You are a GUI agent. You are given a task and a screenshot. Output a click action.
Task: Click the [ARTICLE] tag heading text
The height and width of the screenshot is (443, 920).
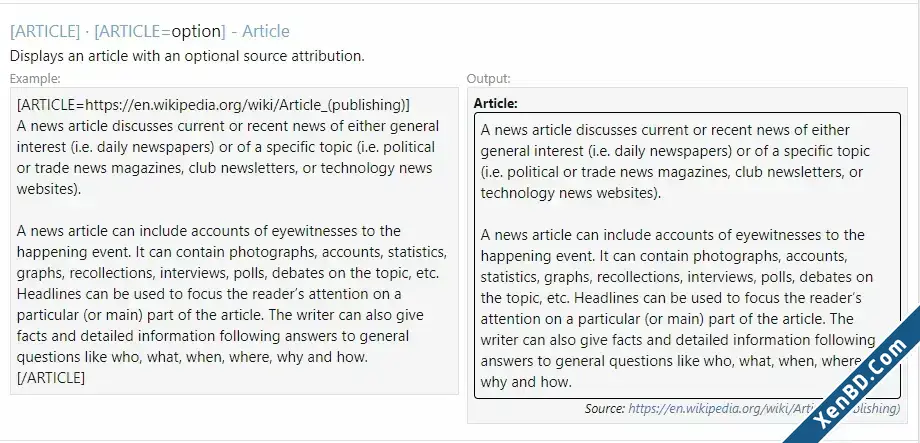(45, 31)
